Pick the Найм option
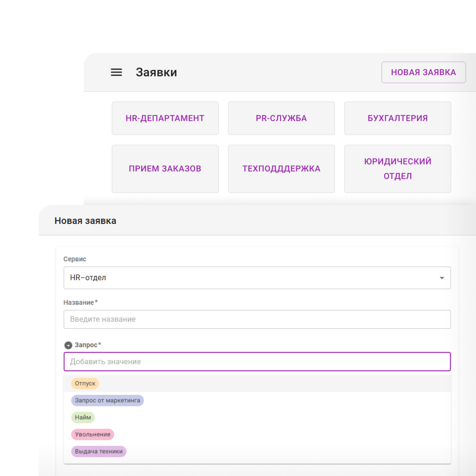 (x=83, y=417)
